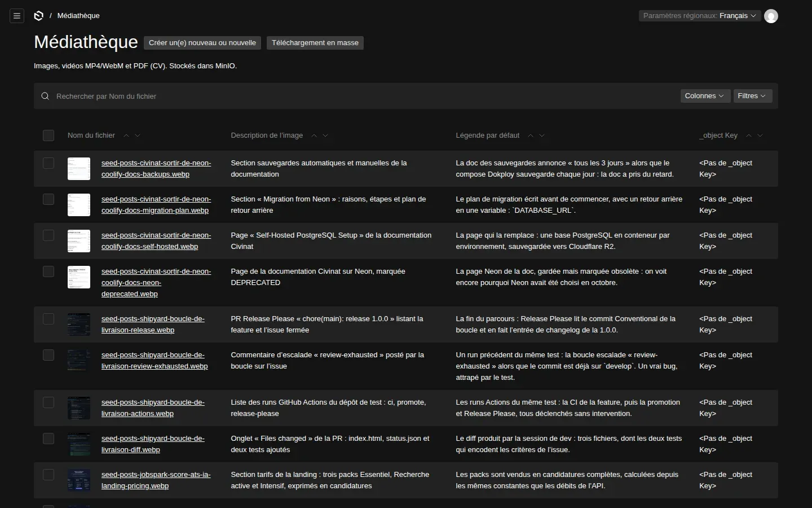Click the search magnifier icon
812x508 pixels.
click(45, 96)
